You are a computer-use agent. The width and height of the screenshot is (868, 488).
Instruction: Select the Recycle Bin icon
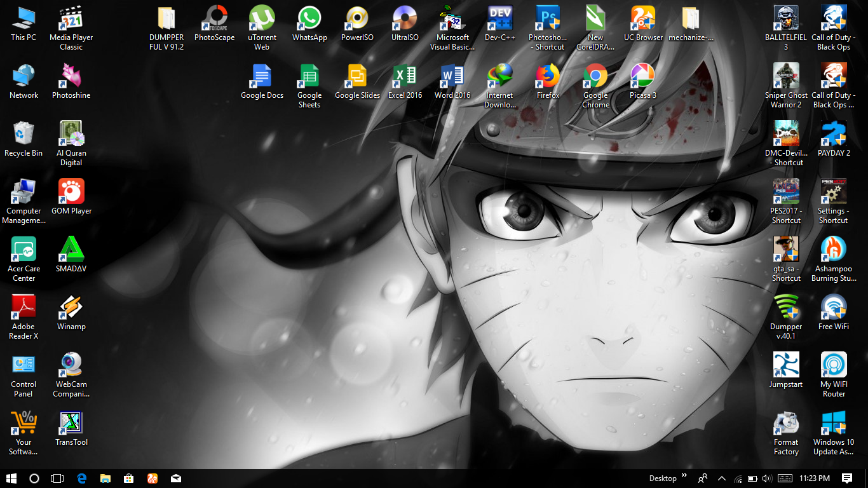tap(24, 134)
